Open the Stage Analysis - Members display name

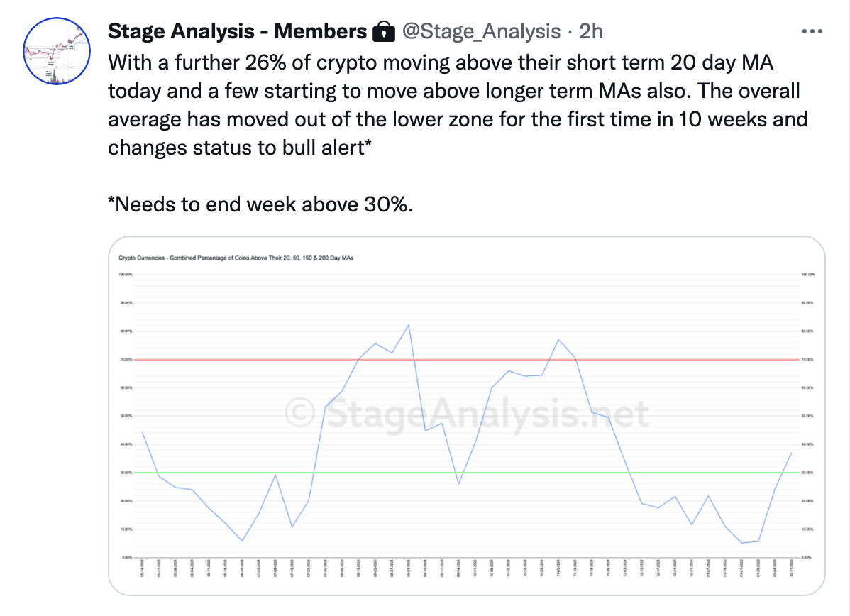[x=238, y=31]
